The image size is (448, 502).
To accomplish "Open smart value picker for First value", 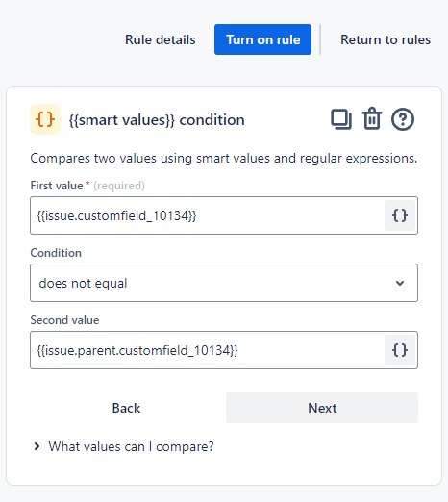I will pyautogui.click(x=400, y=215).
